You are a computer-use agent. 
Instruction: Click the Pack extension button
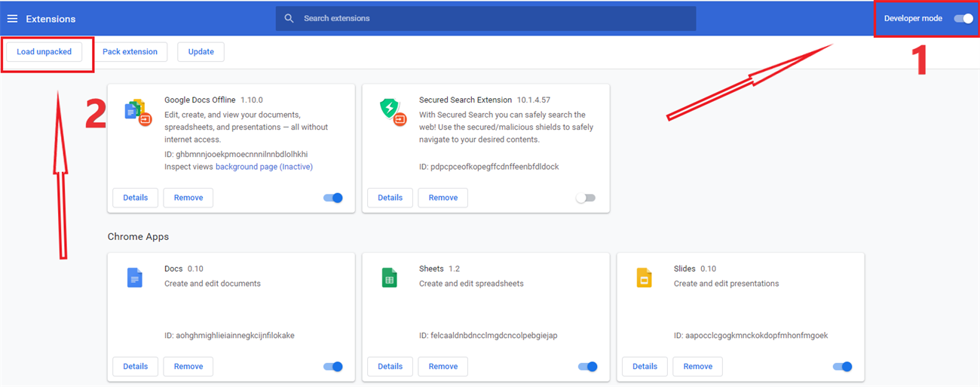(x=130, y=52)
